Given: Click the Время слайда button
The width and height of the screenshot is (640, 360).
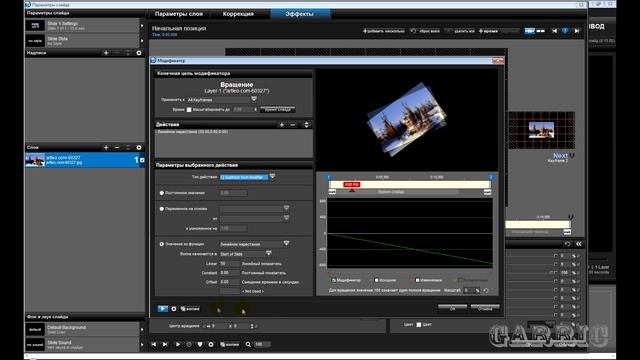Looking at the screenshot, I should point(278,109).
